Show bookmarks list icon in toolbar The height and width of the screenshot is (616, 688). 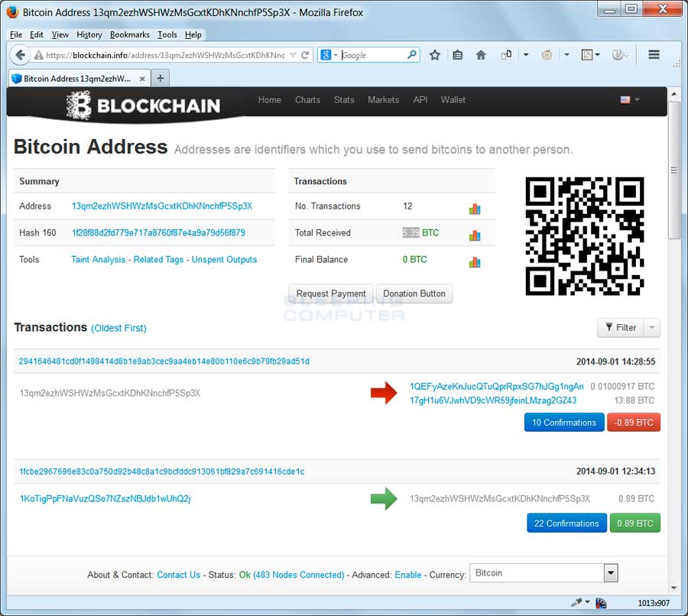[458, 55]
